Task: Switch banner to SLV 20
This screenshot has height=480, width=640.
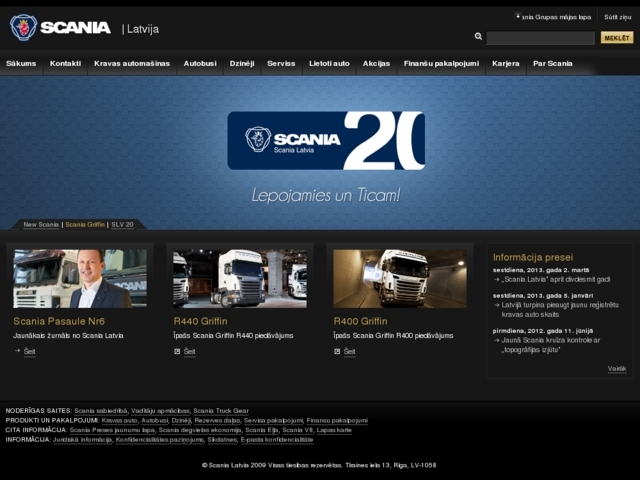Action: [122, 224]
